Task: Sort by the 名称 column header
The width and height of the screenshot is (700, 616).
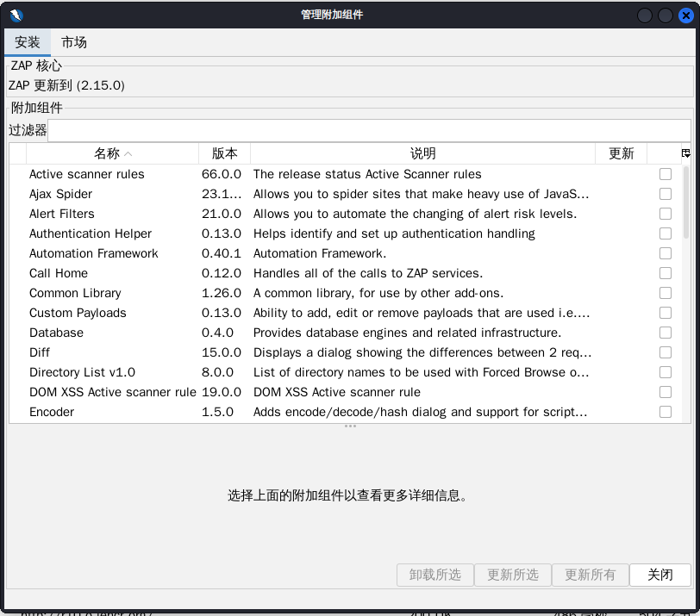Action: coord(112,153)
